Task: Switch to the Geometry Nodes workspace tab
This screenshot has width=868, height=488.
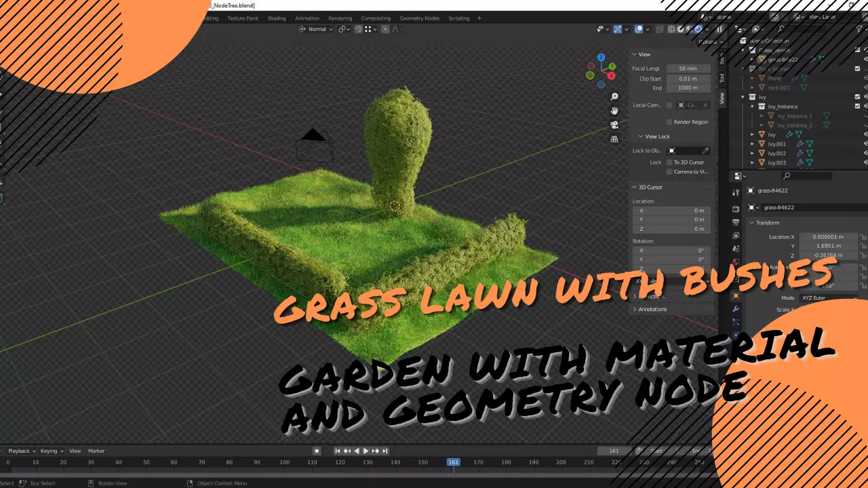Action: coord(420,18)
